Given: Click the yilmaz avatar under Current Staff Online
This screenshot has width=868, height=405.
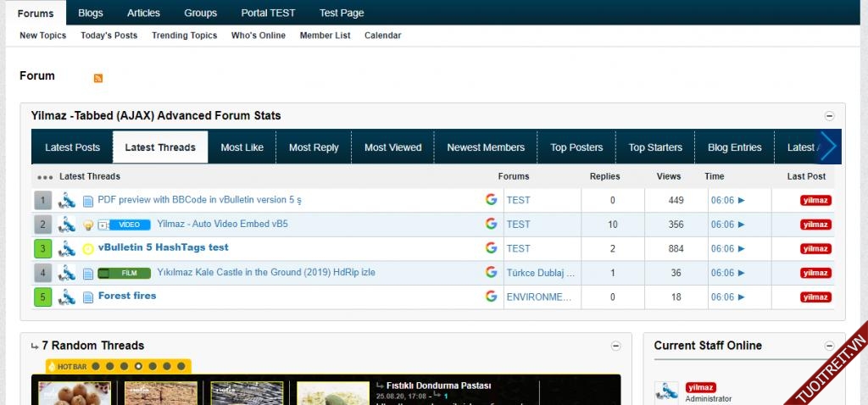Looking at the screenshot, I should click(666, 392).
